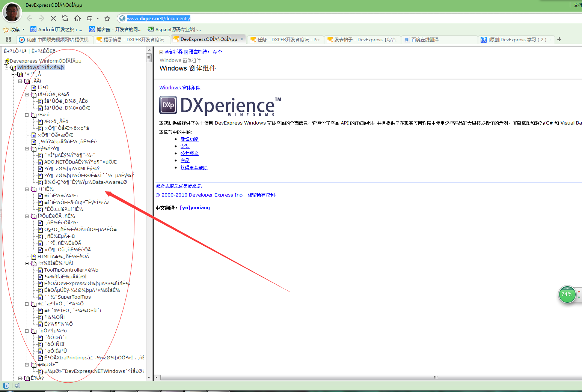Screen dimensions: 582x392
Task: Open the browser home page icon
Action: pos(77,18)
